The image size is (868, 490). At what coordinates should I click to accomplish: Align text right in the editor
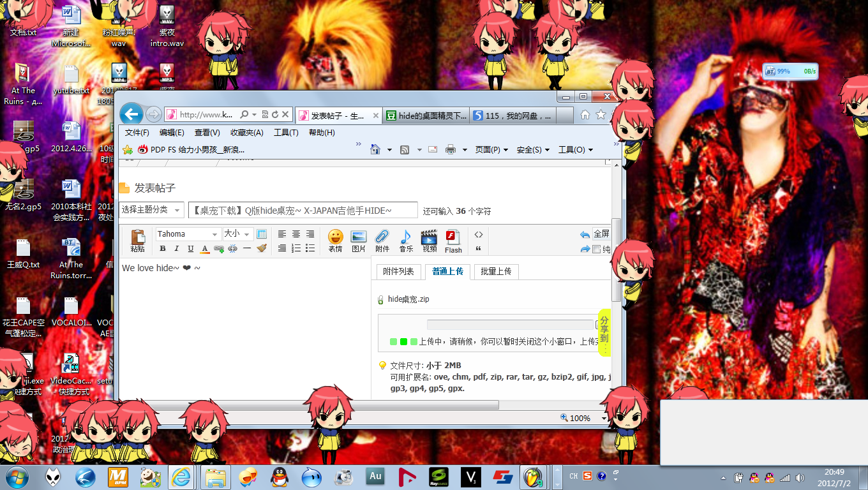pyautogui.click(x=310, y=234)
